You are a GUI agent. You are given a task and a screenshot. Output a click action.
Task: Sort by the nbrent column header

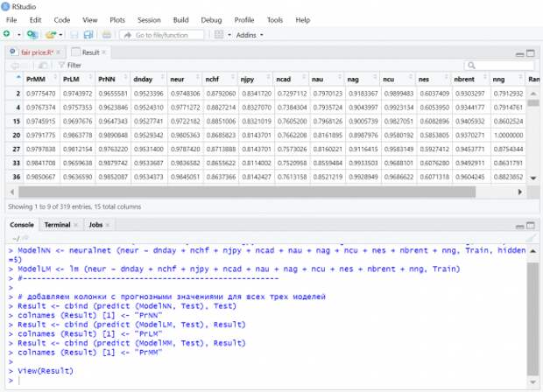[x=469, y=80]
